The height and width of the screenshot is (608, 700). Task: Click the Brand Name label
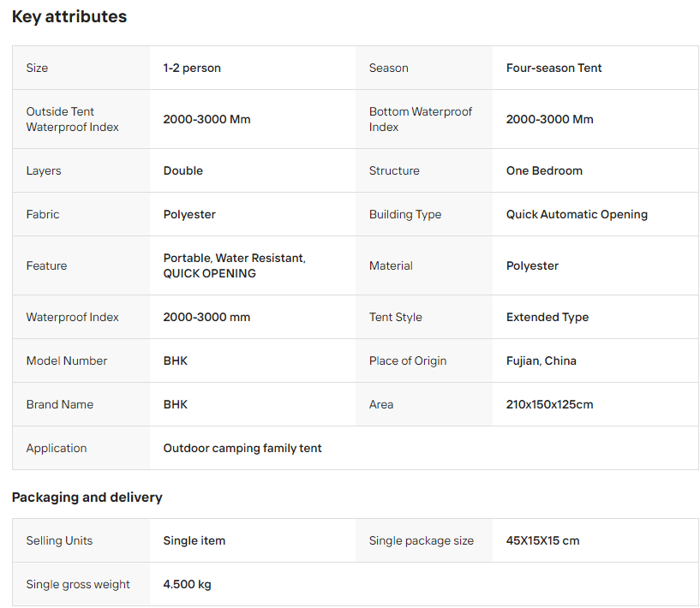click(x=60, y=404)
